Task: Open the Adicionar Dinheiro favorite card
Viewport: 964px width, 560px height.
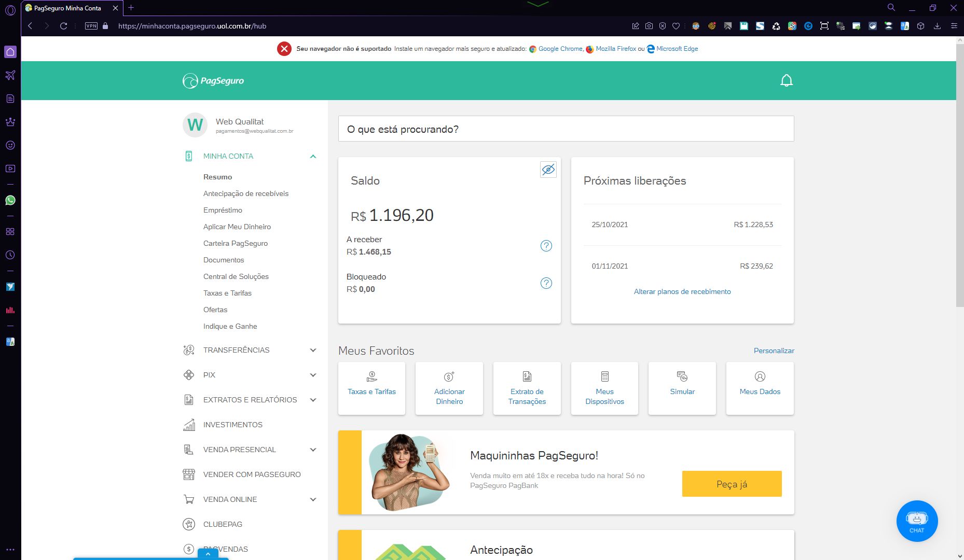Action: pyautogui.click(x=449, y=388)
